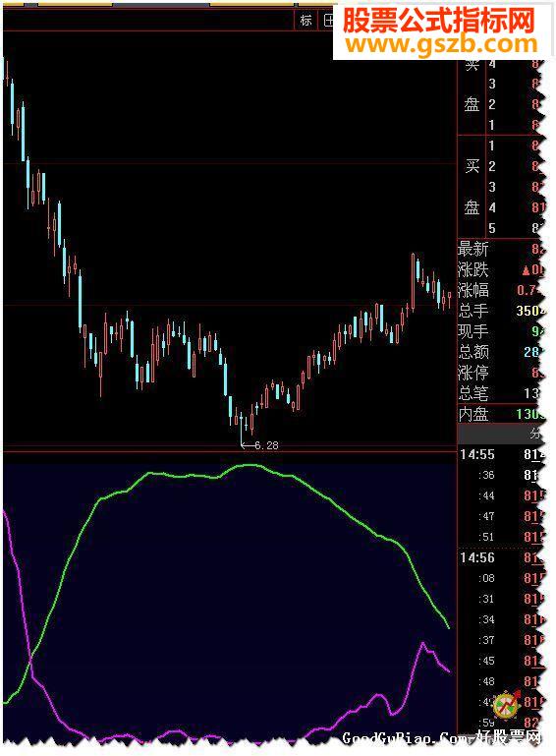Click the 总手 total volume row
This screenshot has height=756, width=556.
pos(501,311)
